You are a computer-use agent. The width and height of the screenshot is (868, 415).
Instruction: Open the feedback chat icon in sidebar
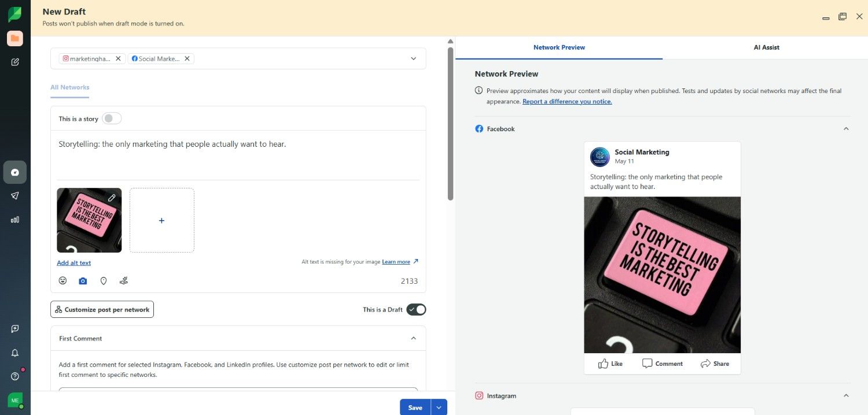(15, 329)
